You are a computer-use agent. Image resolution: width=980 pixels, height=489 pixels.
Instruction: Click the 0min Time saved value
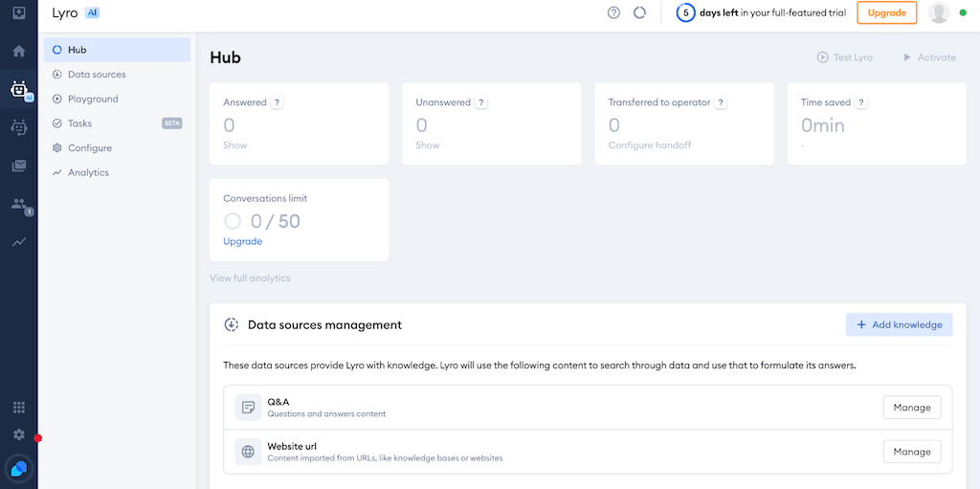tap(822, 125)
